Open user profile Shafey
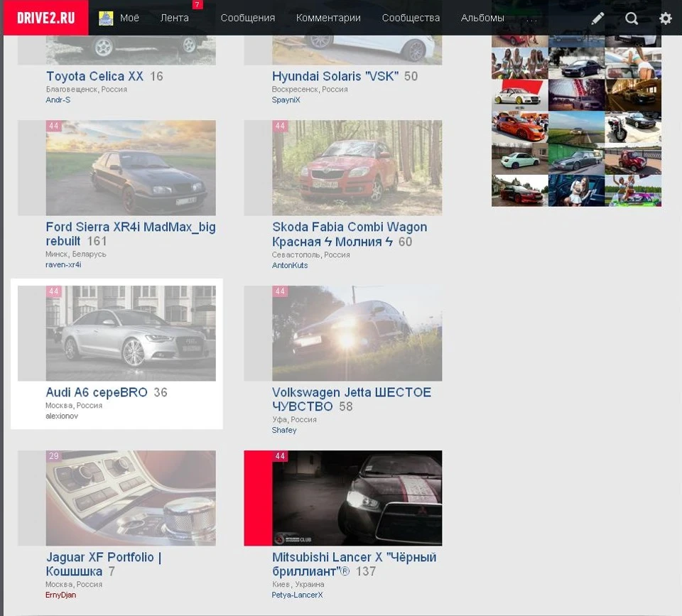Screen dimensions: 682x616 [284, 430]
